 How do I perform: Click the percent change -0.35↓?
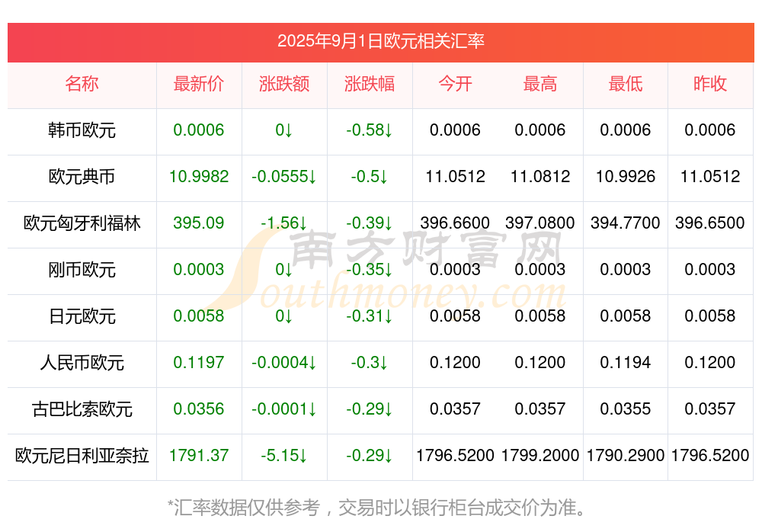pos(370,269)
